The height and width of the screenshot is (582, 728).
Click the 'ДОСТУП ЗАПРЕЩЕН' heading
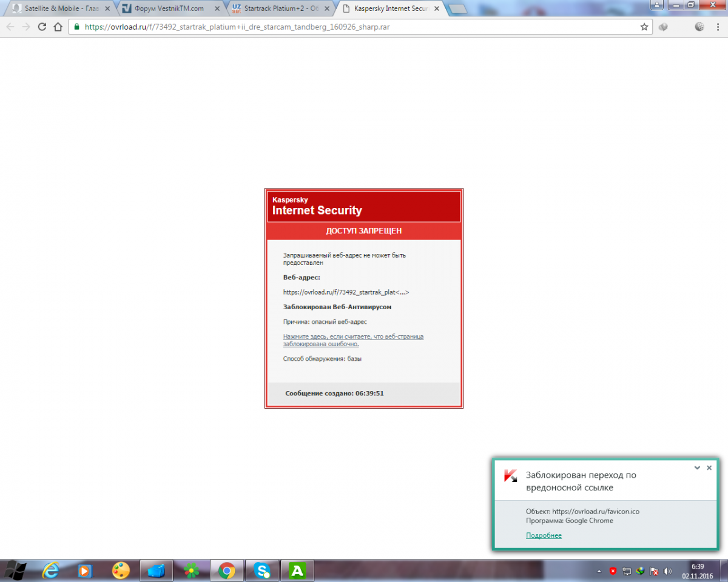[364, 231]
